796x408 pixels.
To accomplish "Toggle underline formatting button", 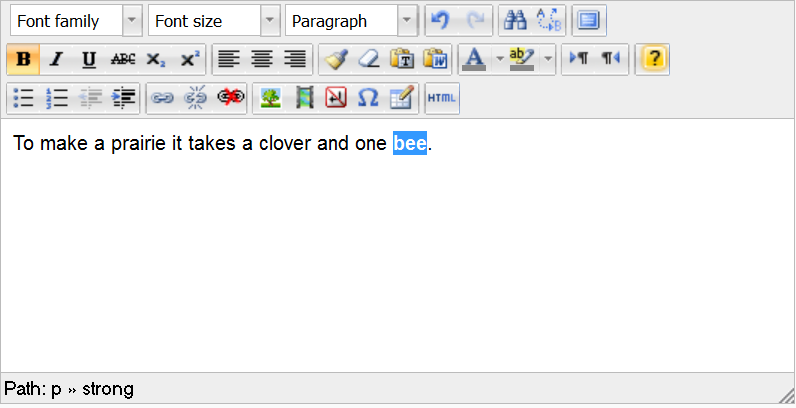I will click(x=89, y=59).
